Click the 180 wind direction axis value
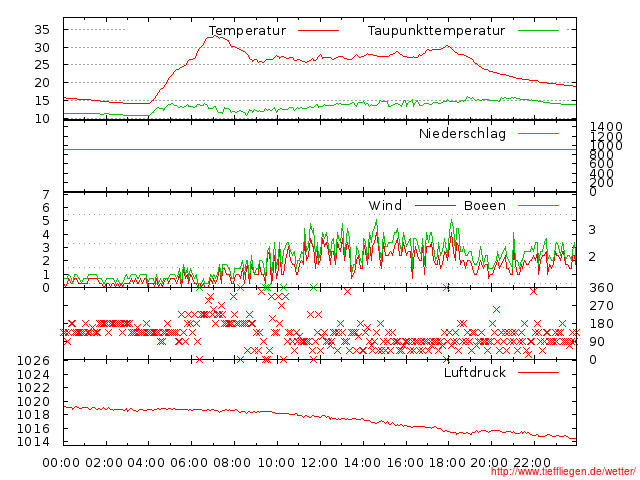The width and height of the screenshot is (640, 480). pyautogui.click(x=601, y=324)
